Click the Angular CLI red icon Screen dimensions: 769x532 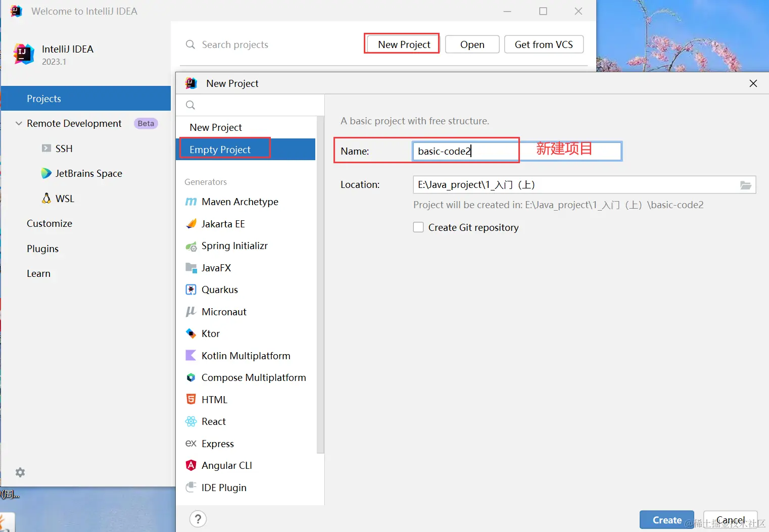[191, 465]
